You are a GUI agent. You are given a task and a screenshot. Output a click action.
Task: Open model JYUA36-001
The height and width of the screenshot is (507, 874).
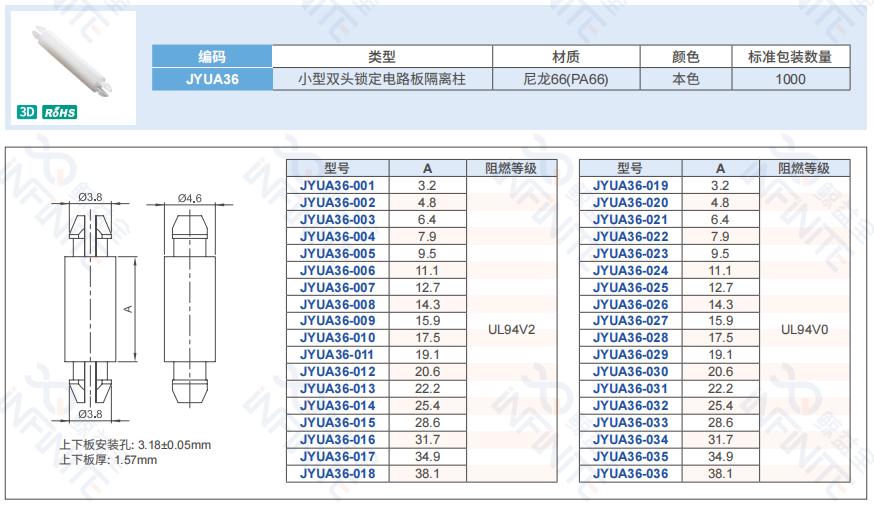click(337, 185)
